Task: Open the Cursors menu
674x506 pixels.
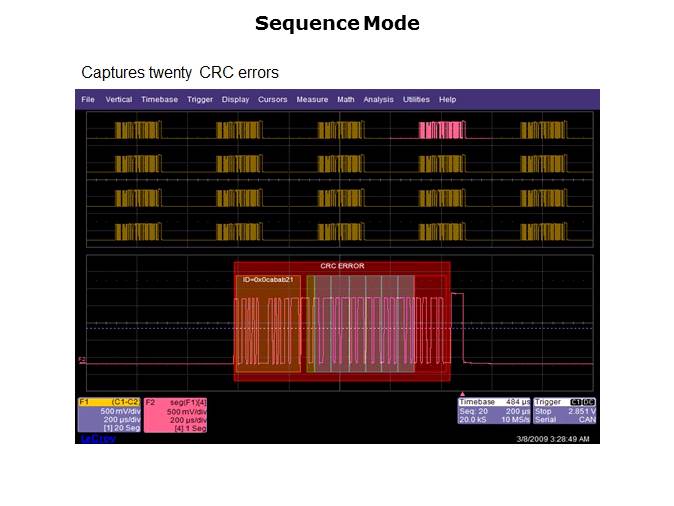Action: point(273,100)
